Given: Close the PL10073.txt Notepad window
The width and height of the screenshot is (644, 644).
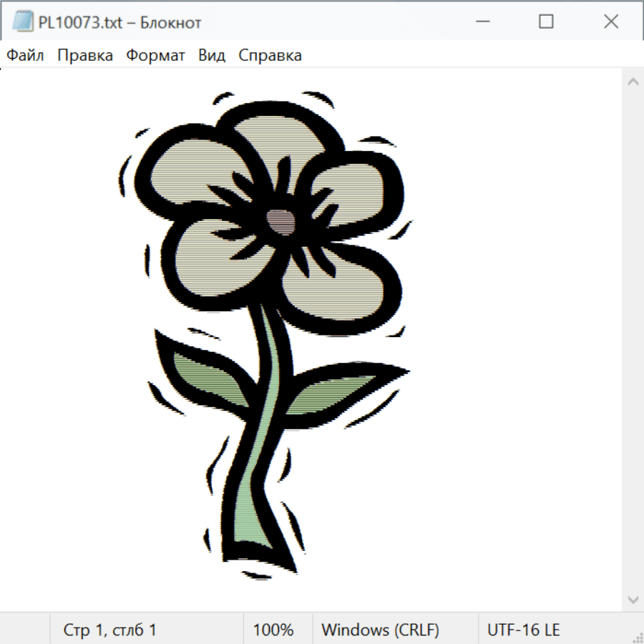Looking at the screenshot, I should (611, 22).
